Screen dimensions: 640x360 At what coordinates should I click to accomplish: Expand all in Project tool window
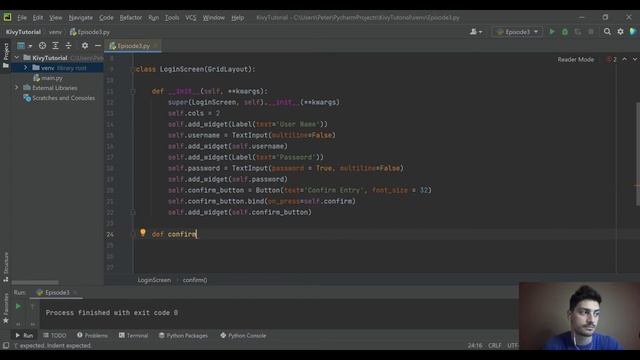click(56, 46)
